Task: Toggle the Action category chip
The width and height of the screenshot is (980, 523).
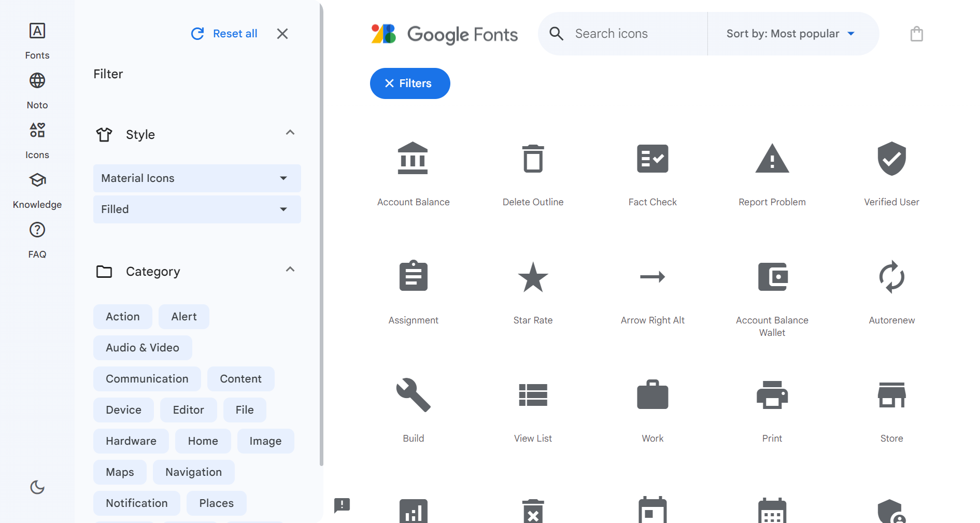Action: 123,317
